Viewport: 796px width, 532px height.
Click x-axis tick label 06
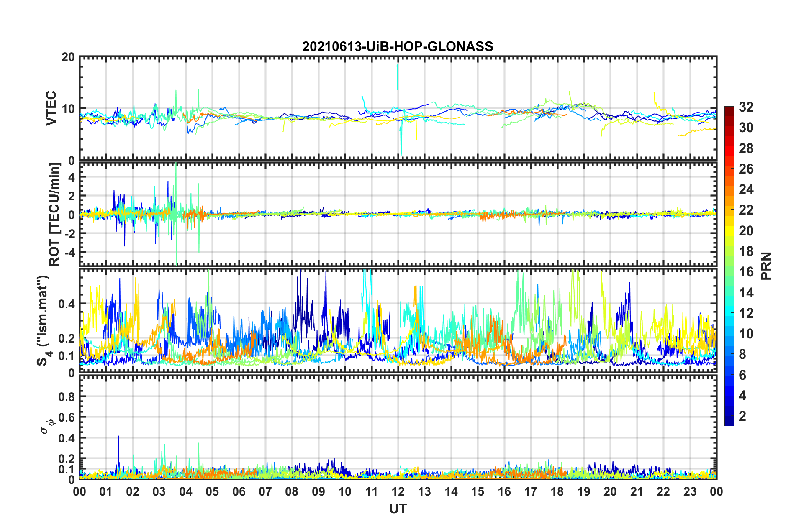(x=239, y=491)
